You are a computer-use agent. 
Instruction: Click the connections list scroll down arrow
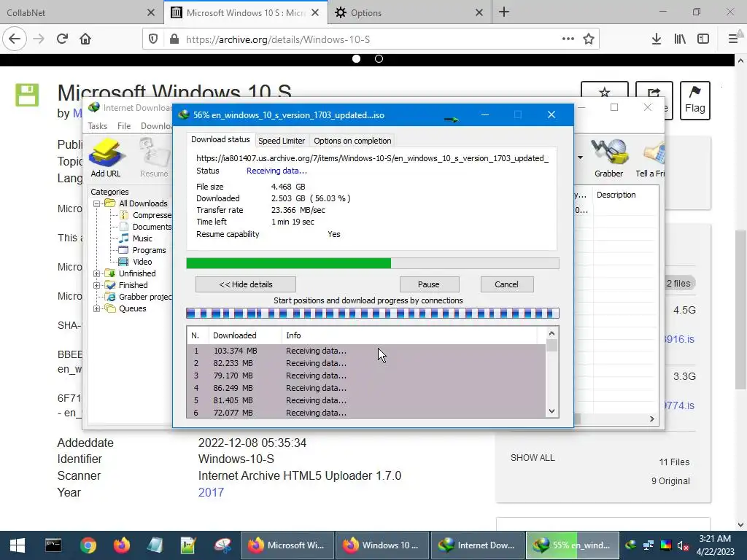tap(551, 411)
